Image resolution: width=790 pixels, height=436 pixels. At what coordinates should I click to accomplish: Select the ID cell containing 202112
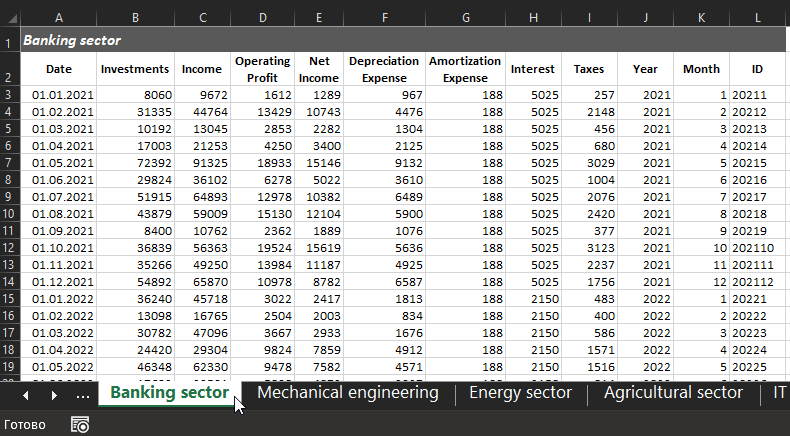click(752, 281)
